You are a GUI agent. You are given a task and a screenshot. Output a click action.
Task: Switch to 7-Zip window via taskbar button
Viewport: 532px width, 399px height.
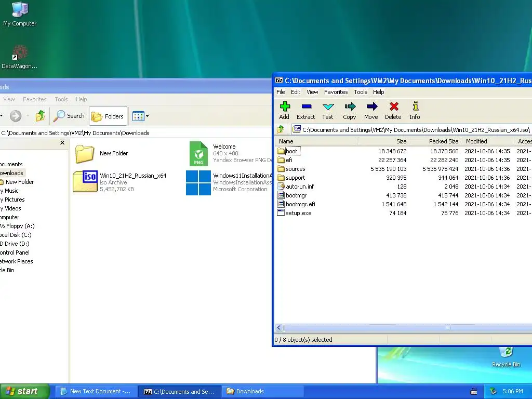coord(179,391)
